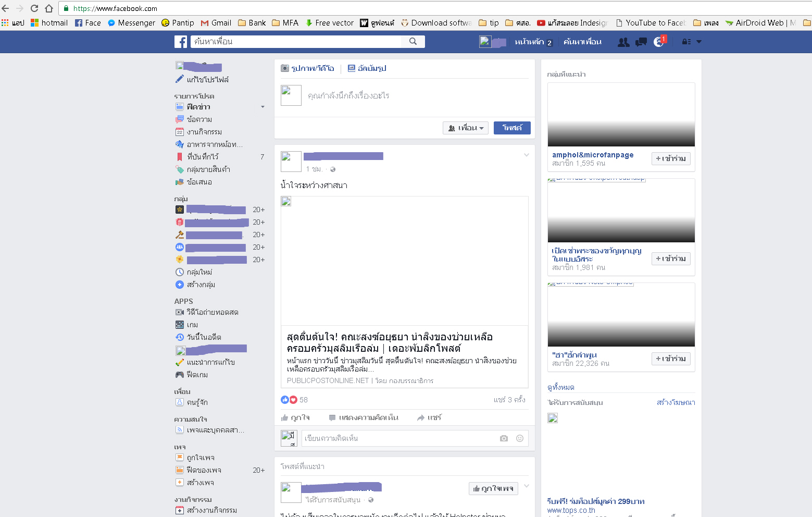The height and width of the screenshot is (517, 812).
Task: Open the MFA bookmarks folder
Action: tap(285, 23)
